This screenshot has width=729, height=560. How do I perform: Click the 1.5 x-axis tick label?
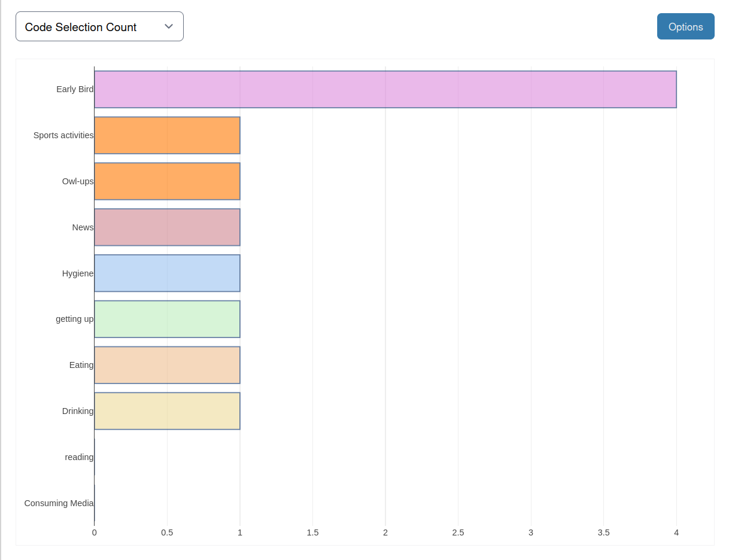[312, 532]
